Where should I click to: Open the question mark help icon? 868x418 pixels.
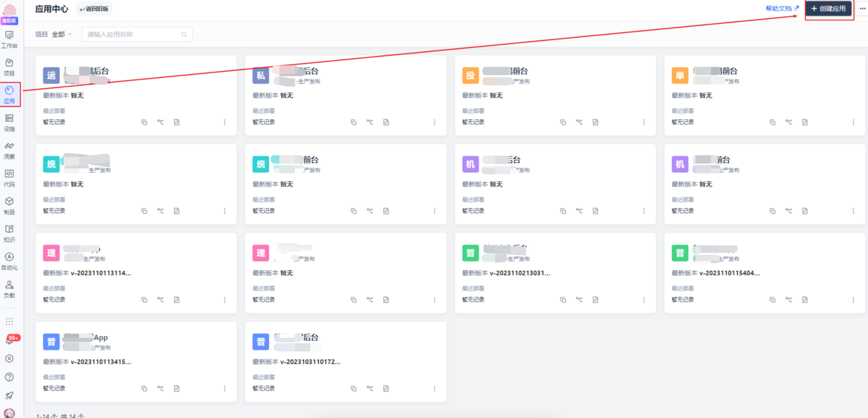pos(9,377)
